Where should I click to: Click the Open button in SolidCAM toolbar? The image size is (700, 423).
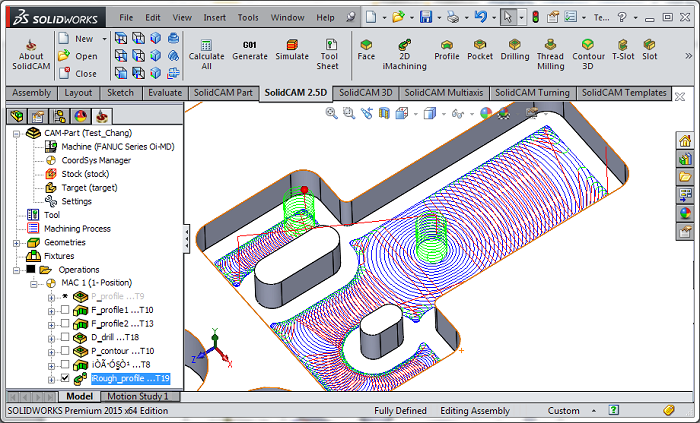coord(78,56)
